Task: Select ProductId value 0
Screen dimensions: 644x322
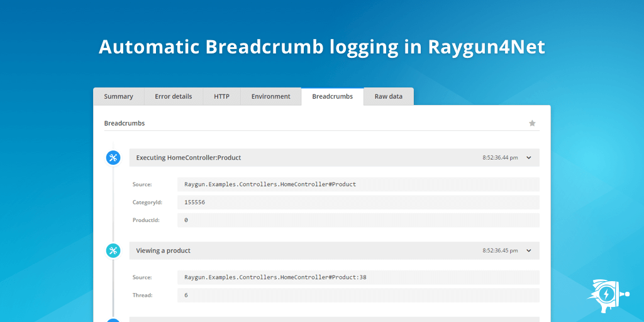Action: [358, 220]
